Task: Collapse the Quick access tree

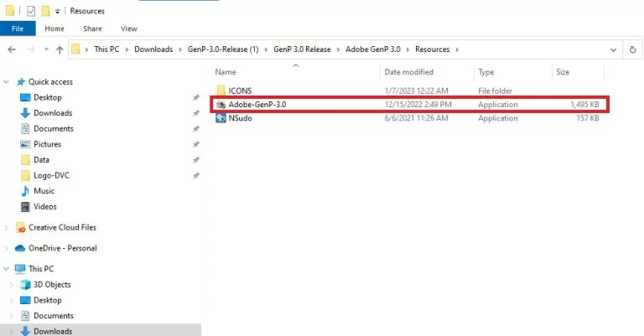Action: click(x=8, y=82)
